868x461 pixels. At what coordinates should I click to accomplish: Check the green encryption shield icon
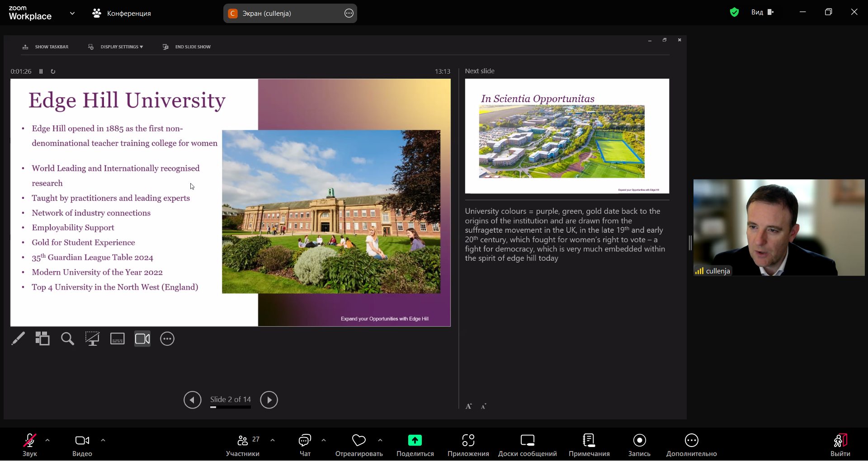point(735,12)
